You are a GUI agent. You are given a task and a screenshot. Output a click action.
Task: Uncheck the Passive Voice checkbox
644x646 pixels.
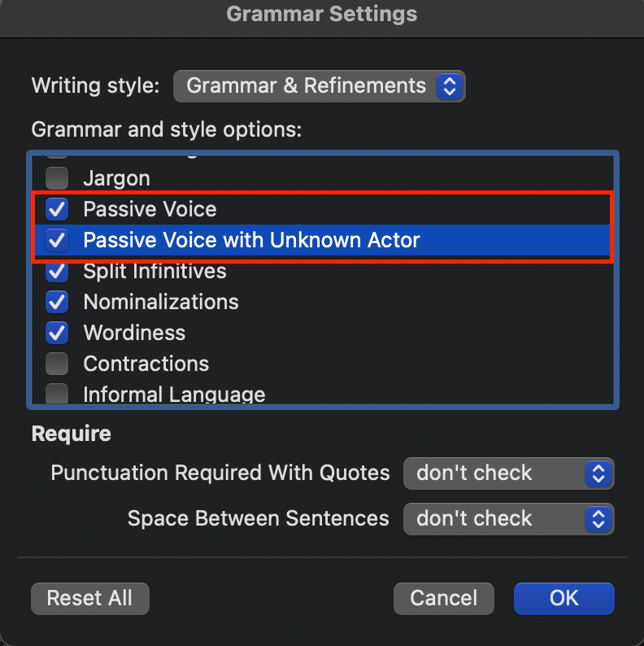coord(57,209)
